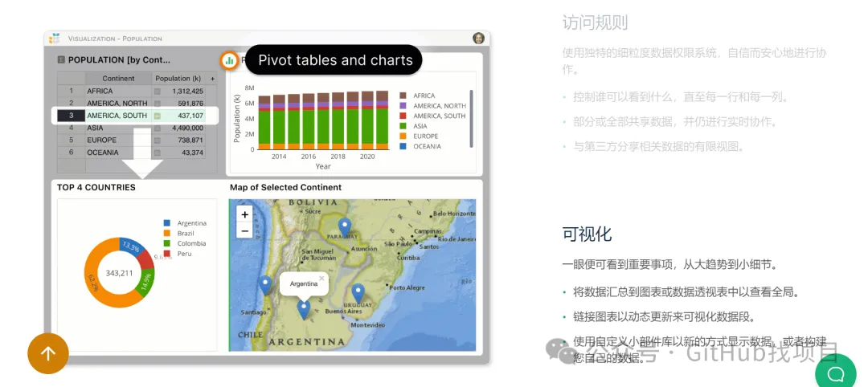Image resolution: width=868 pixels, height=387 pixels.
Task: Click the EUROPE orange legend entry
Action: (x=419, y=136)
